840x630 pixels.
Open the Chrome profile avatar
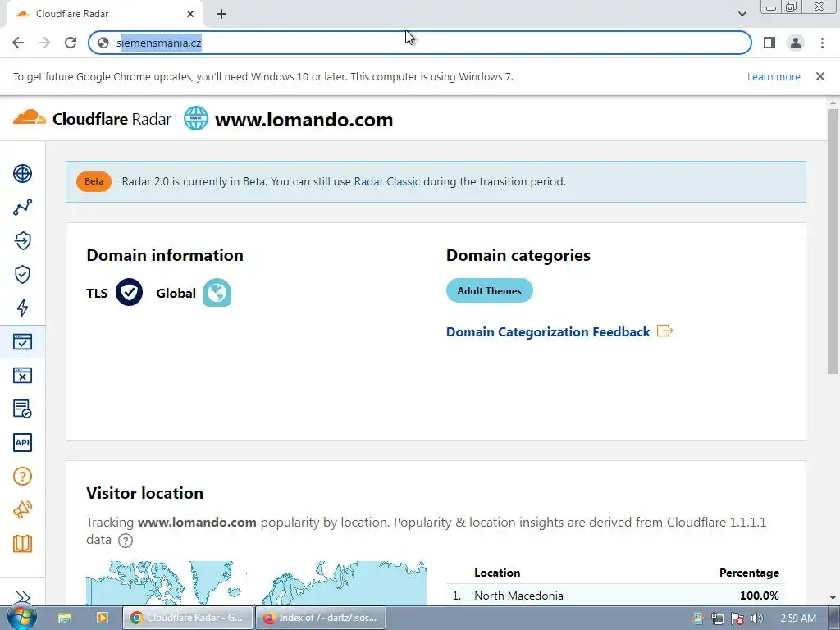coord(796,43)
